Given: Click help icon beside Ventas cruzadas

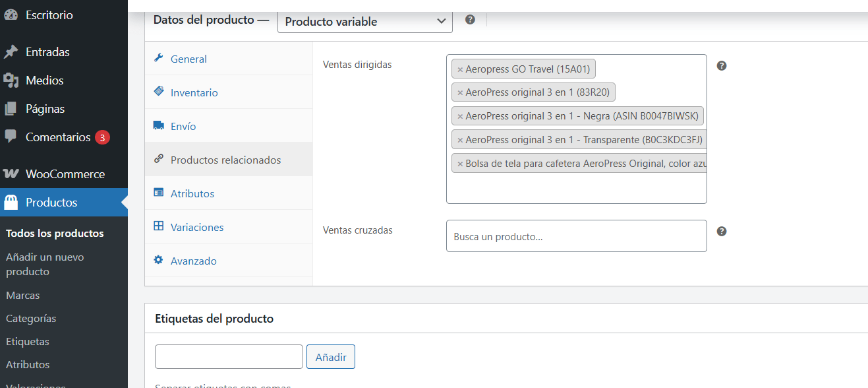Looking at the screenshot, I should (x=722, y=232).
